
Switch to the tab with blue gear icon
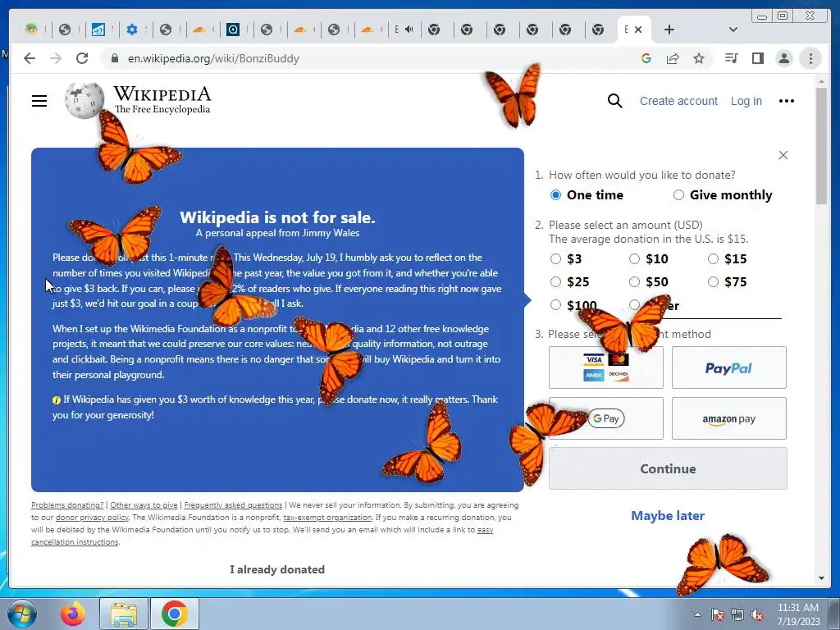132,30
